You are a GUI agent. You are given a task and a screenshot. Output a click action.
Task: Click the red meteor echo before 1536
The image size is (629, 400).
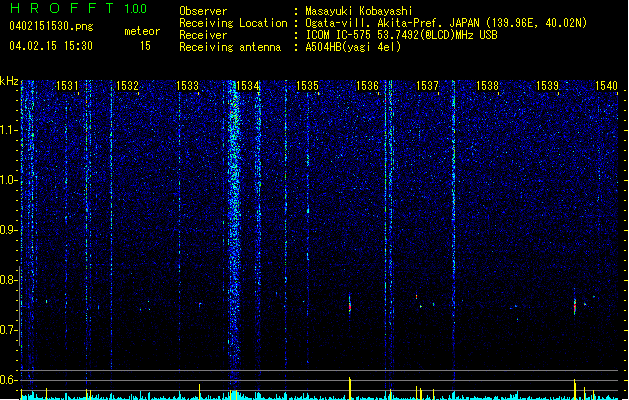pyautogui.click(x=350, y=304)
